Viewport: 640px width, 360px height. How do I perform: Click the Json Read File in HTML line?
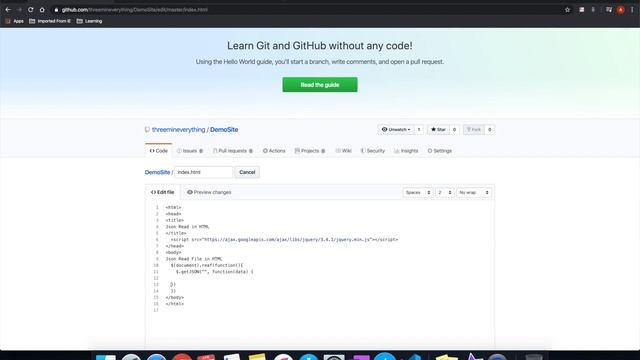194,259
